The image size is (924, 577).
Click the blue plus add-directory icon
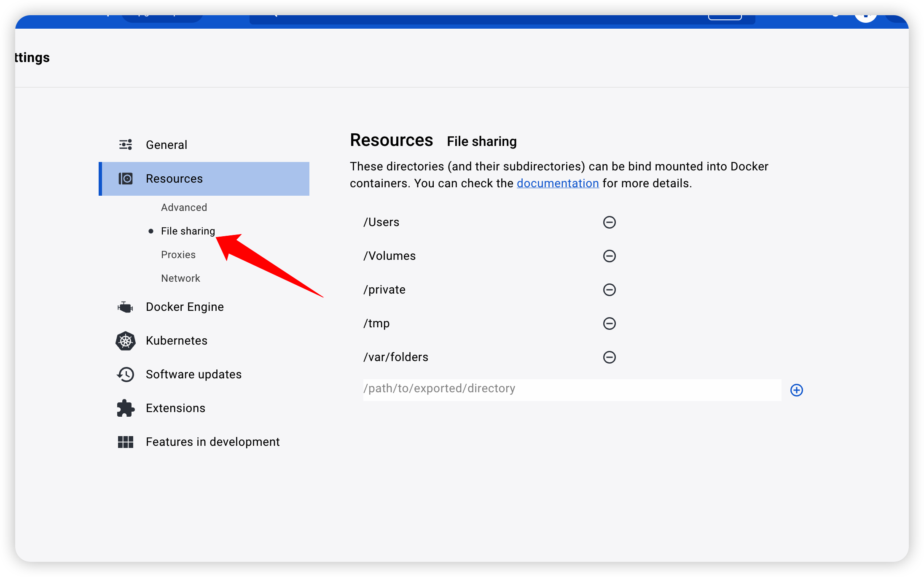[x=796, y=390]
